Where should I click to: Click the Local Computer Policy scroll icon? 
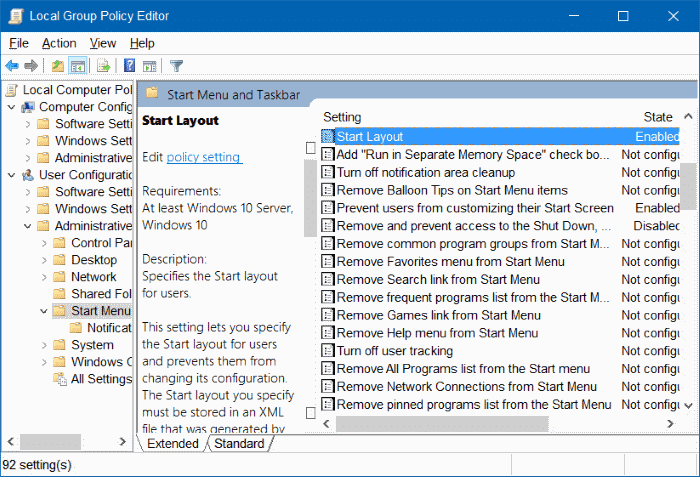pos(12,90)
